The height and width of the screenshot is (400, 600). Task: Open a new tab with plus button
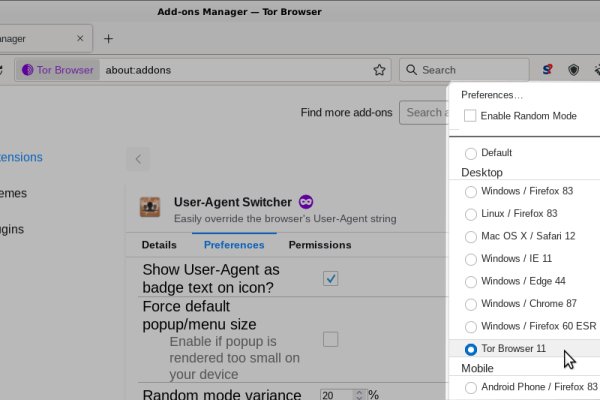click(108, 39)
